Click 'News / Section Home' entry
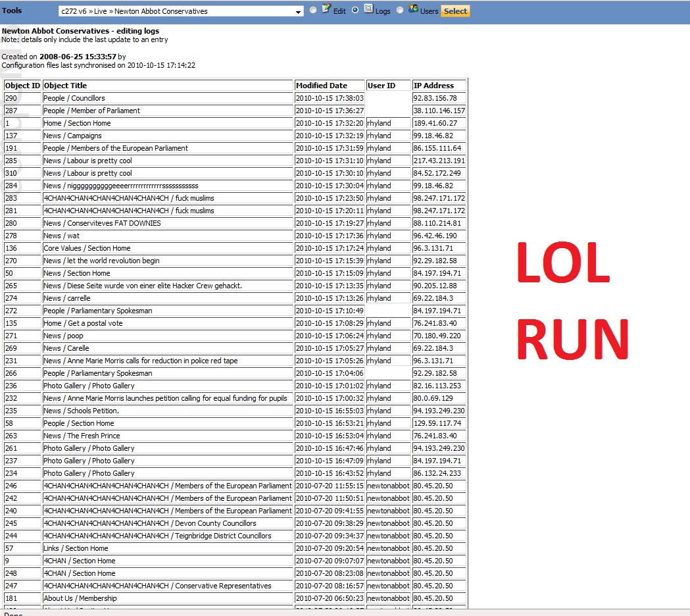 (76, 273)
